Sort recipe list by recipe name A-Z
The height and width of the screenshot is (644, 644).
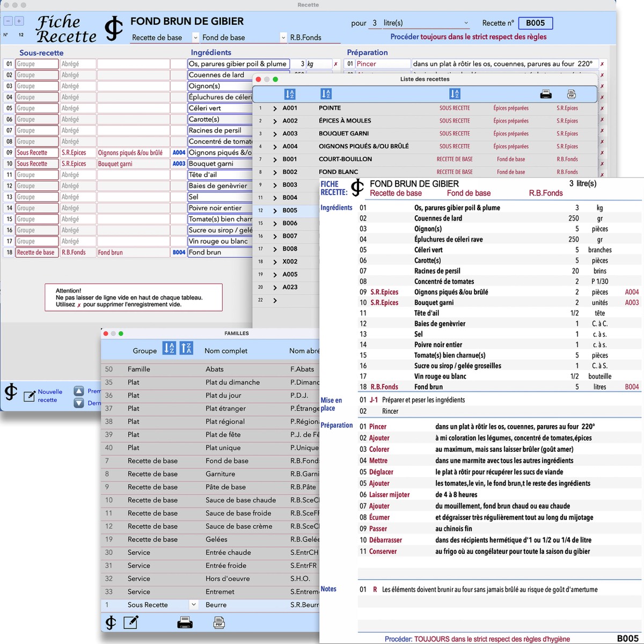click(x=326, y=94)
